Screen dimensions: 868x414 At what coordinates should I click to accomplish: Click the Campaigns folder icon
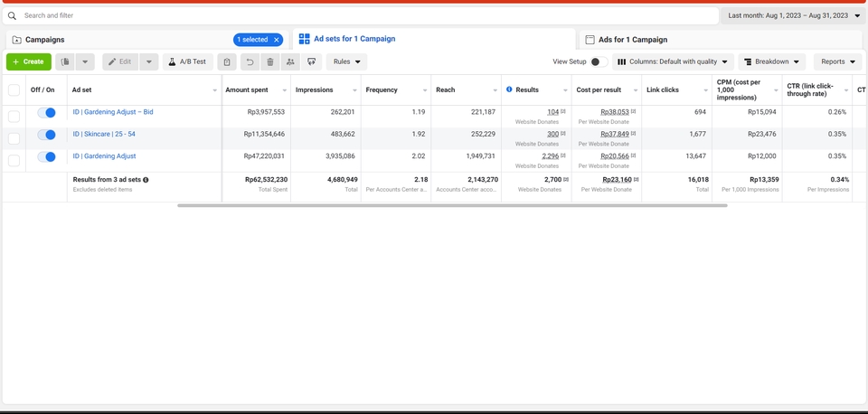click(16, 40)
